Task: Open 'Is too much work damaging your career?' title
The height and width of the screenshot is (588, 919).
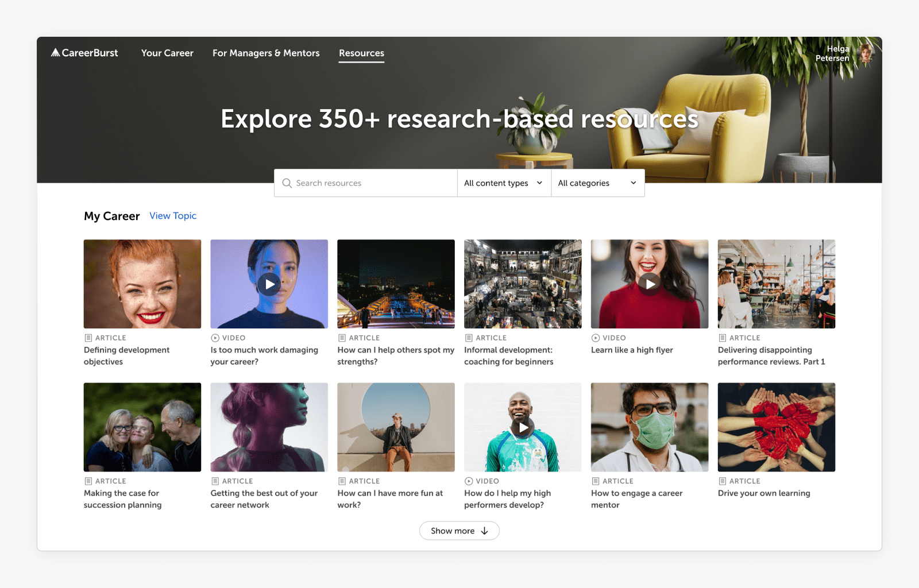Action: tap(264, 356)
